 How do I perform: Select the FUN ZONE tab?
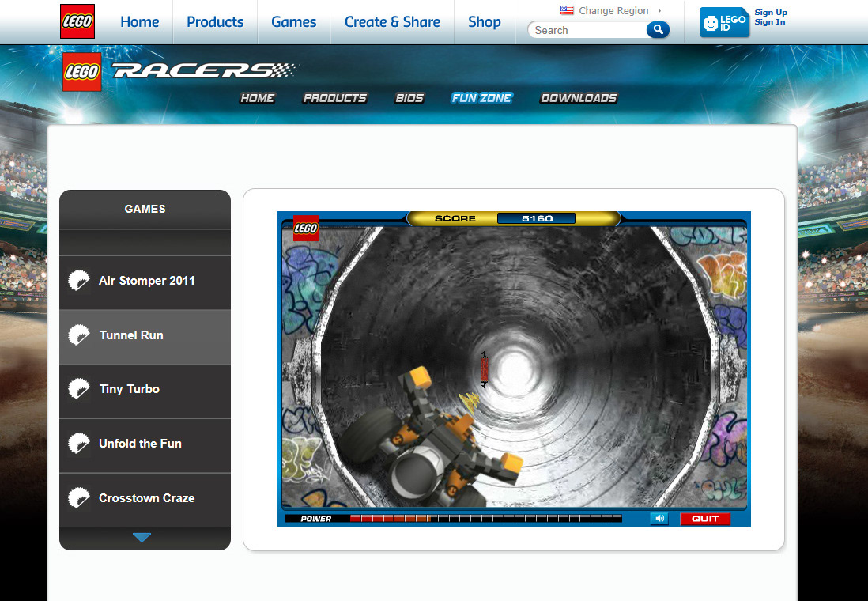(x=481, y=98)
